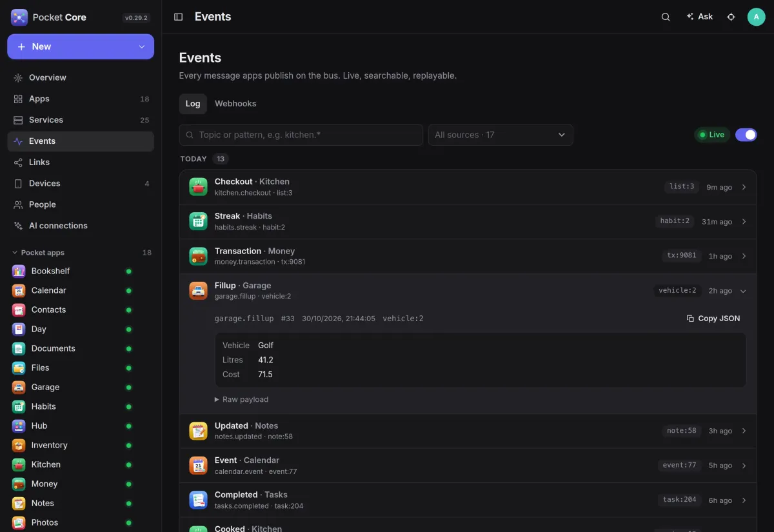This screenshot has width=774, height=532.
Task: Click the Topic or pattern search field
Action: (301, 135)
